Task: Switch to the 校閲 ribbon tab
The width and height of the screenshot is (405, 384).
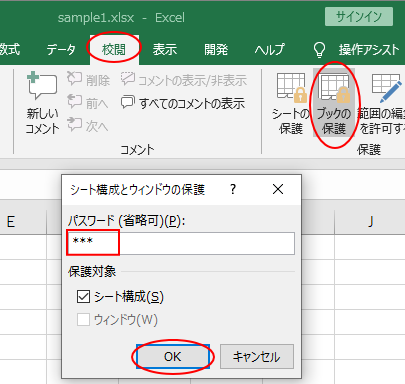Action: pos(114,50)
